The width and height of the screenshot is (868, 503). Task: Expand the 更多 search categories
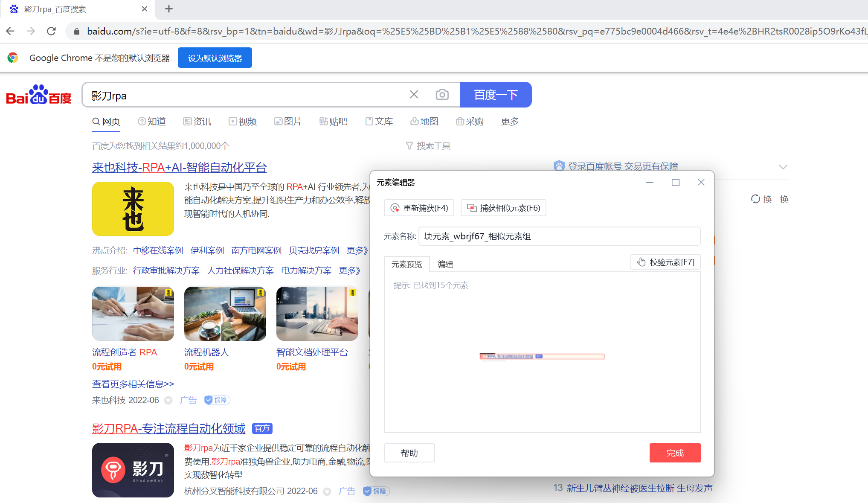510,122
